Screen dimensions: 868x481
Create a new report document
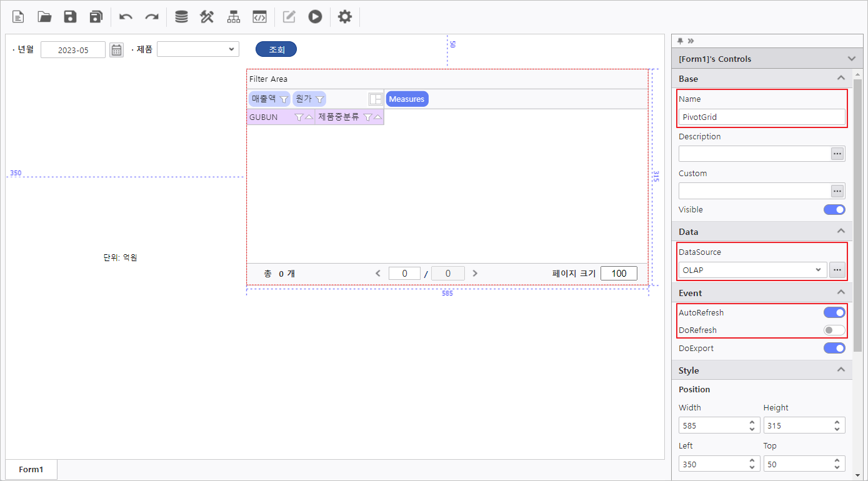pyautogui.click(x=19, y=17)
